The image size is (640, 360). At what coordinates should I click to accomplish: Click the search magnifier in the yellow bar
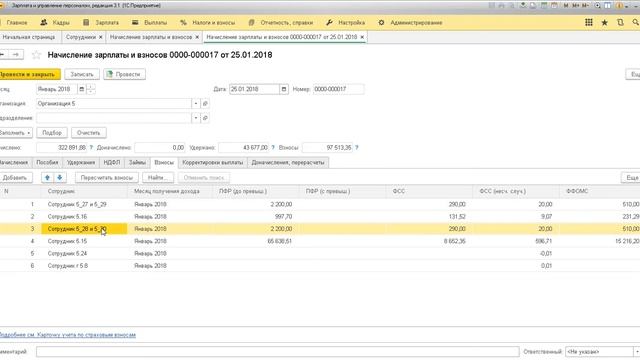[x=636, y=23]
